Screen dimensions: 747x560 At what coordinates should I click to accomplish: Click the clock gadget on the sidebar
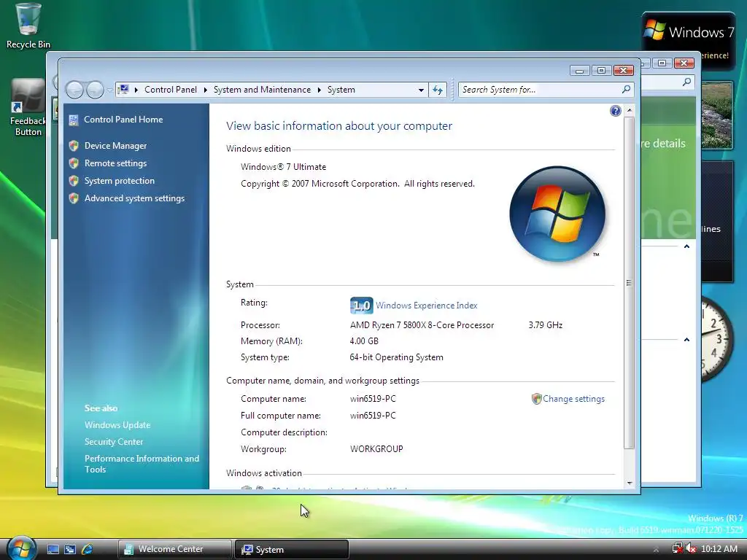(717, 339)
